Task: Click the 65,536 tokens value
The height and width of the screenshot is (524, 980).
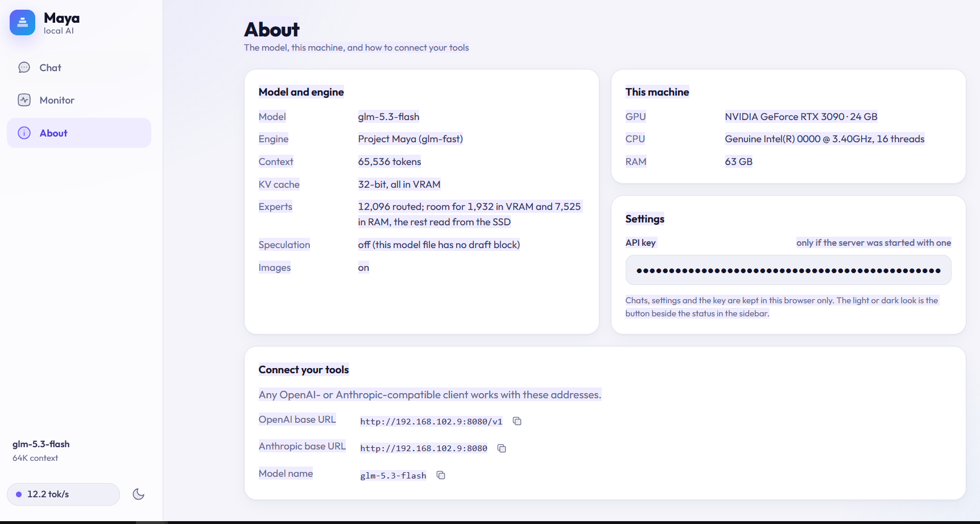Action: pos(390,162)
